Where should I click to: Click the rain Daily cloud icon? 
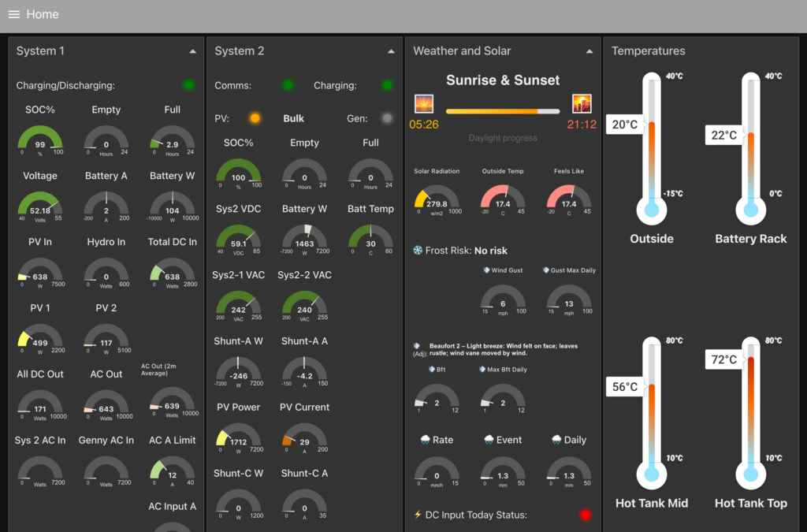point(556,440)
